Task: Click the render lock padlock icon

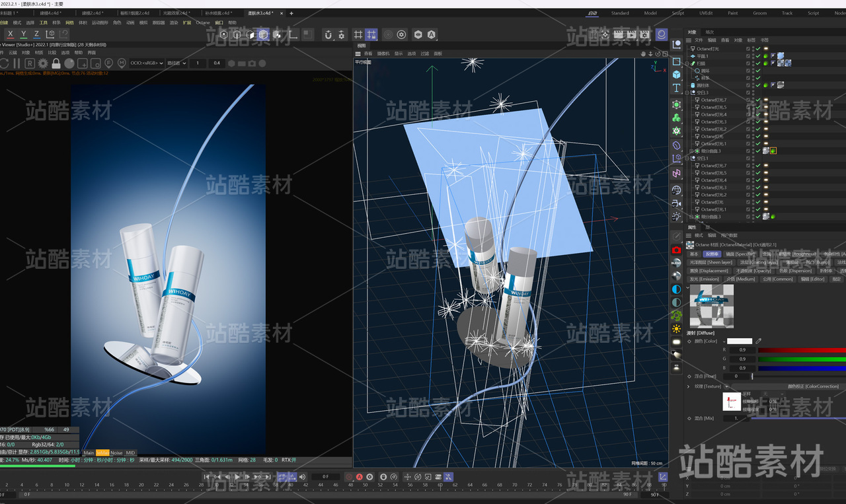Action: pyautogui.click(x=56, y=63)
